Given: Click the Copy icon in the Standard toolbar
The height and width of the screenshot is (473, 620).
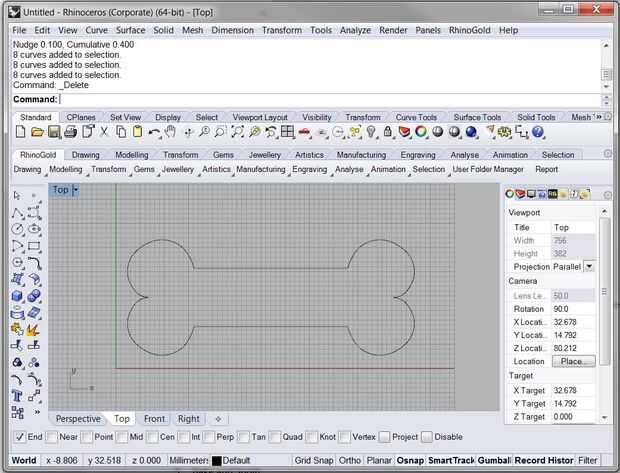Looking at the screenshot, I should (121, 132).
